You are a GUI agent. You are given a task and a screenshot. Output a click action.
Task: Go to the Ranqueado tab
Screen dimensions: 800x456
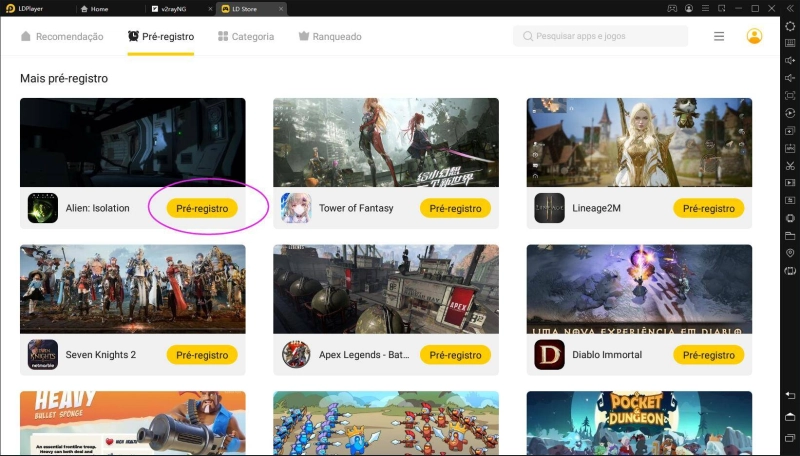330,36
